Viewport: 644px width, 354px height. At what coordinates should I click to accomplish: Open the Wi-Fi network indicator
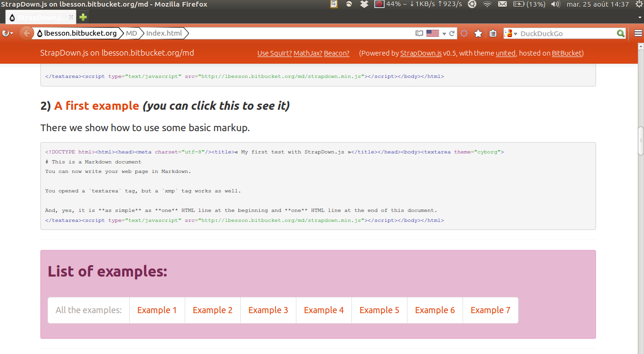487,4
